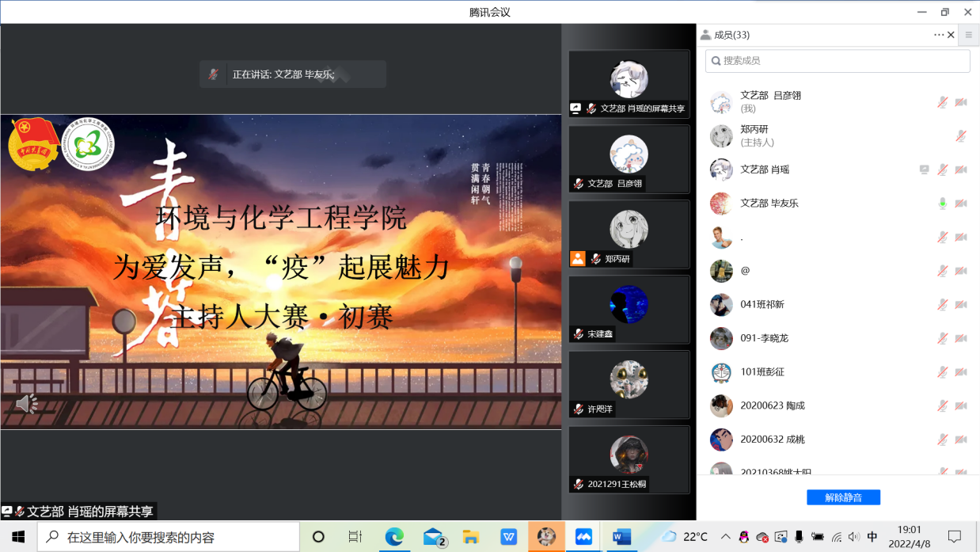Viewport: 980px width, 552px height.
Task: Click the 正在讲话 speaking indicator bar
Action: 293,74
